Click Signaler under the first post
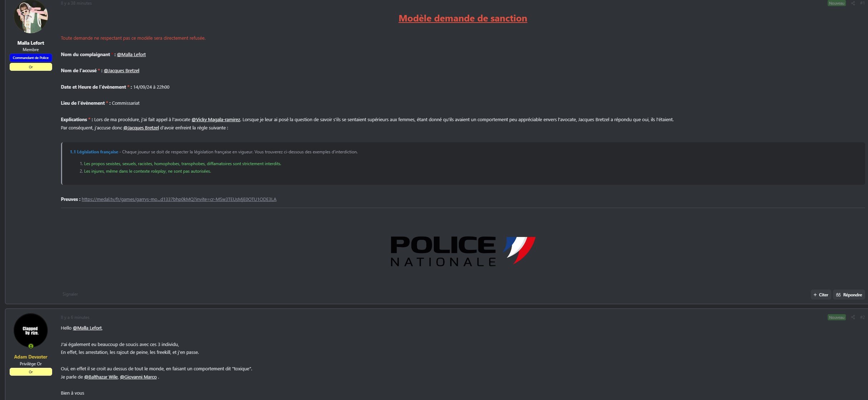868x400 pixels. [70, 294]
